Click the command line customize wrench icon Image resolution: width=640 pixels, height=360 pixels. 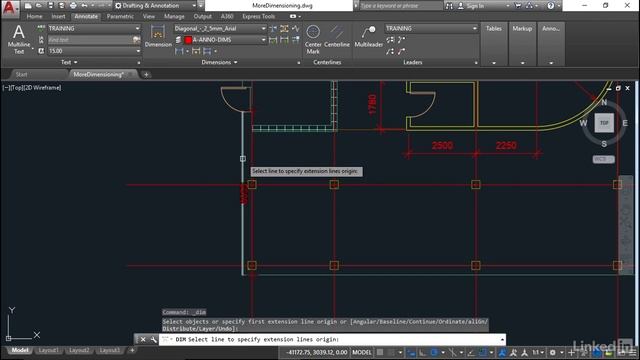153,339
